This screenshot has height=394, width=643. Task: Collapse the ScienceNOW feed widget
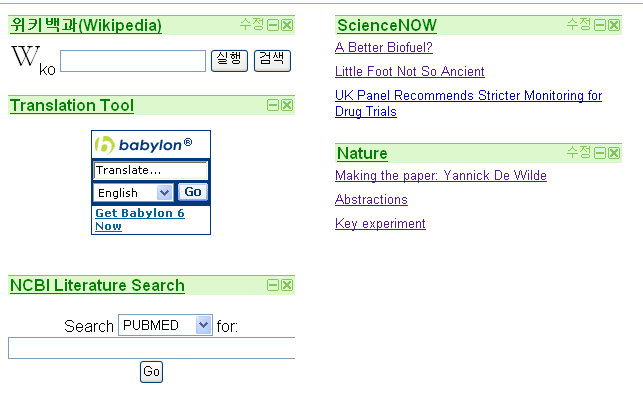click(600, 25)
